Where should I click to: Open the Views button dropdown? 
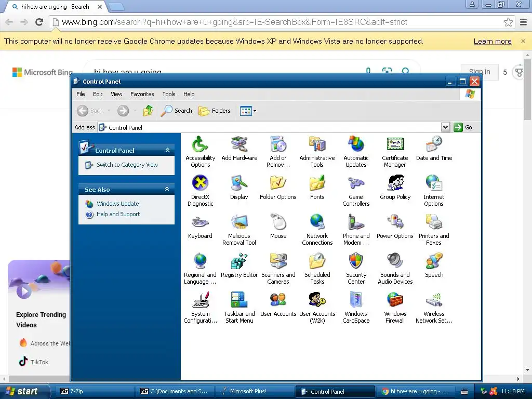coord(255,111)
